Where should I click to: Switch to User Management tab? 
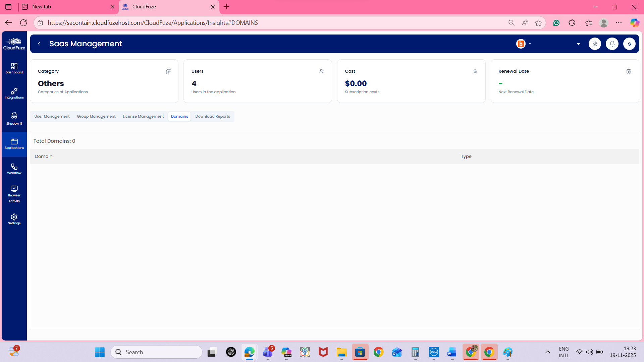(x=52, y=116)
